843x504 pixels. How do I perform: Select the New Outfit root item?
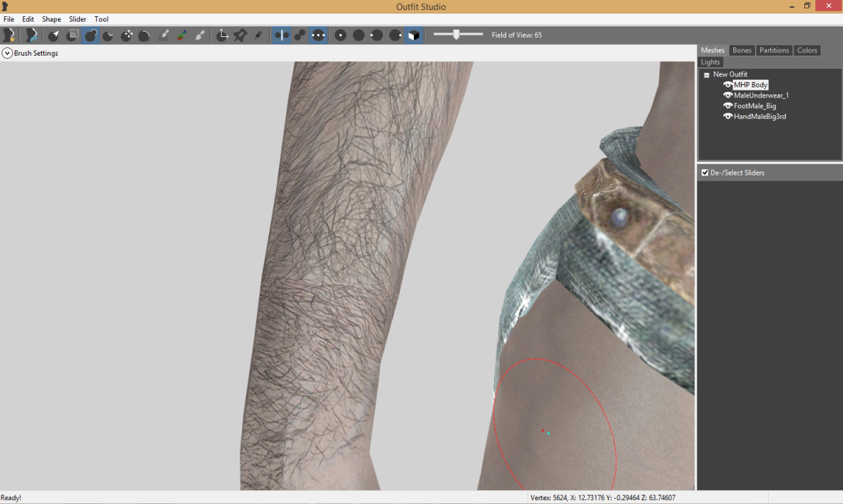730,74
